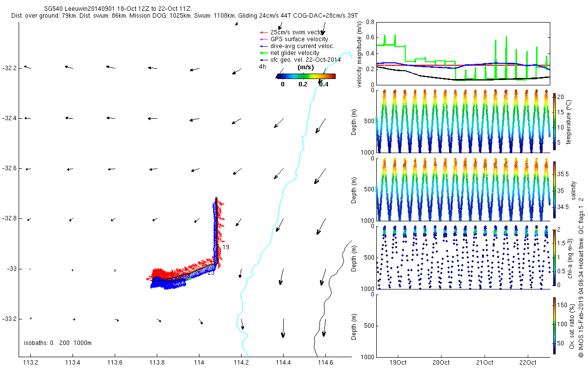Click longitude tick '113.2'

click(30, 363)
